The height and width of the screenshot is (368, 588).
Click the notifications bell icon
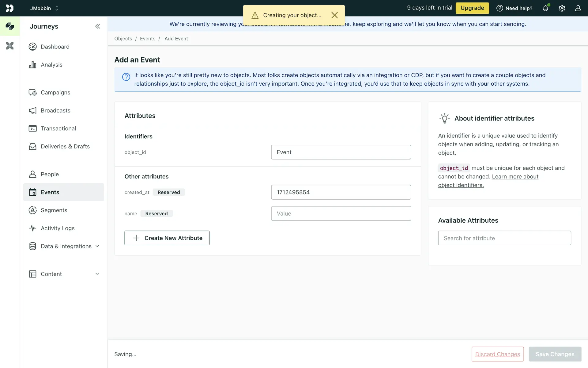545,8
